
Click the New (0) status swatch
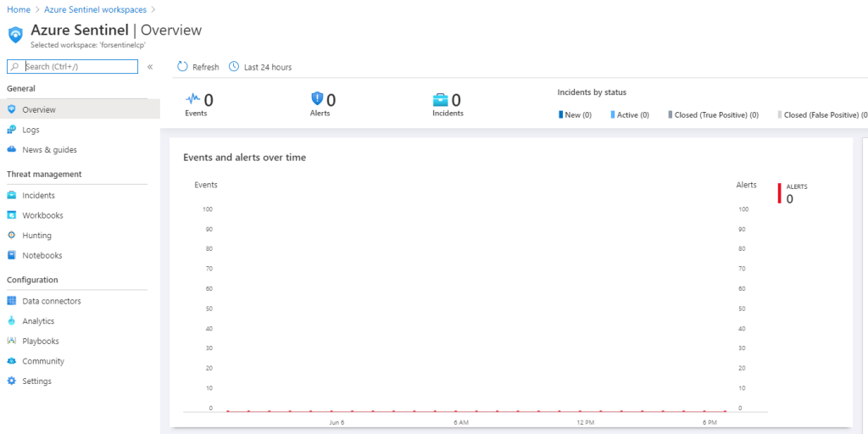561,114
